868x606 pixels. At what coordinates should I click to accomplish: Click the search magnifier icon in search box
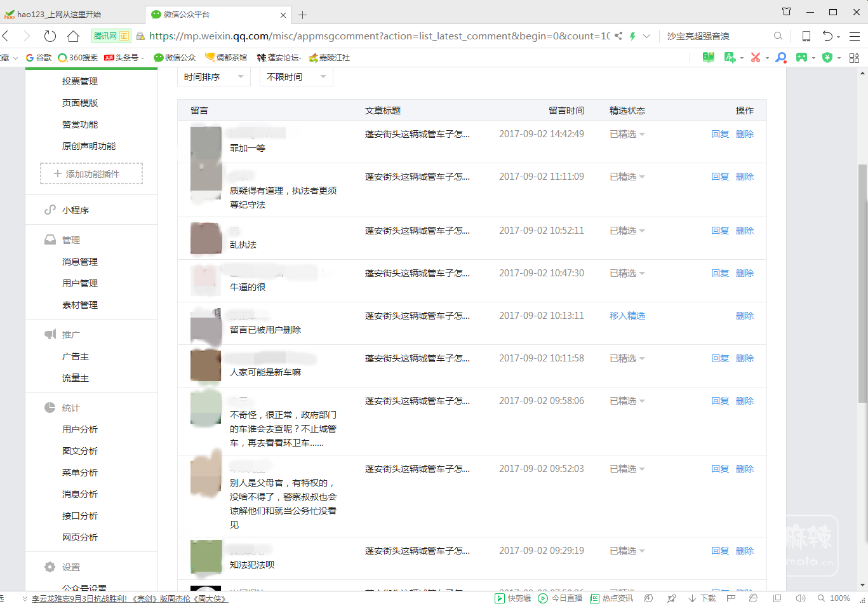point(778,36)
